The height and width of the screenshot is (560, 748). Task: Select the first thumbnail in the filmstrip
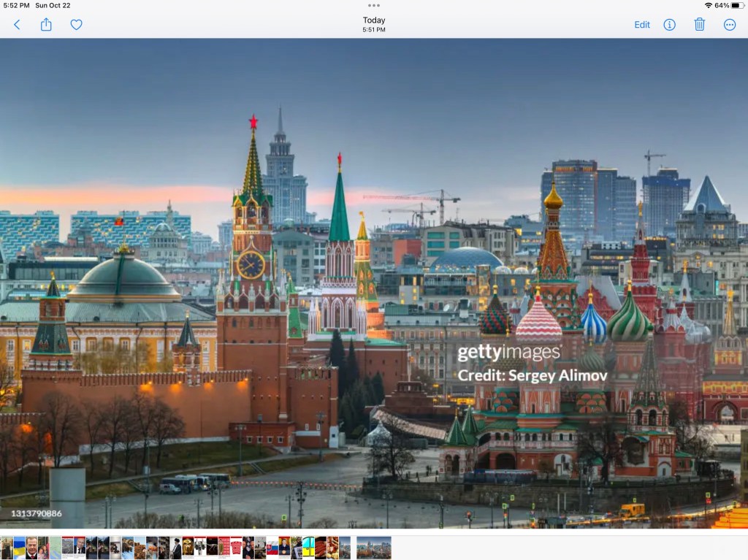point(7,548)
